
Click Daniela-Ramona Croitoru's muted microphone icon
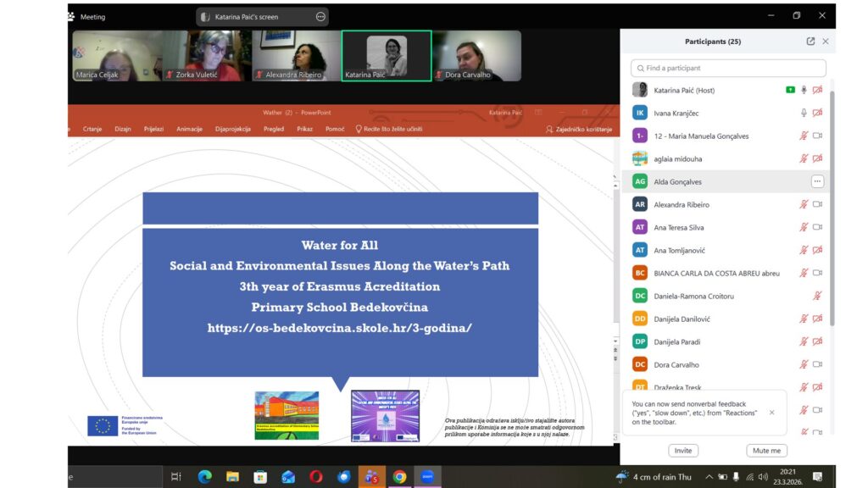pos(817,296)
